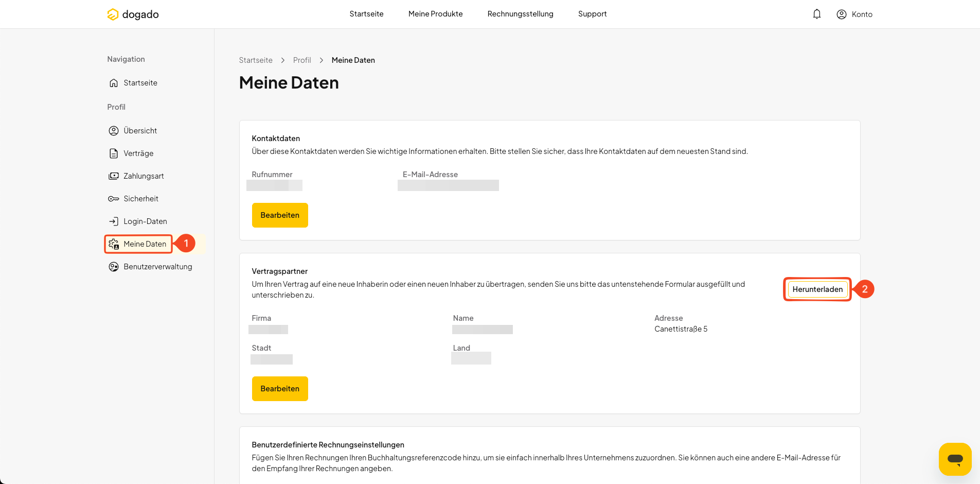The height and width of the screenshot is (484, 980).
Task: Click Bearbeiten under Kontaktdaten
Action: tap(280, 215)
